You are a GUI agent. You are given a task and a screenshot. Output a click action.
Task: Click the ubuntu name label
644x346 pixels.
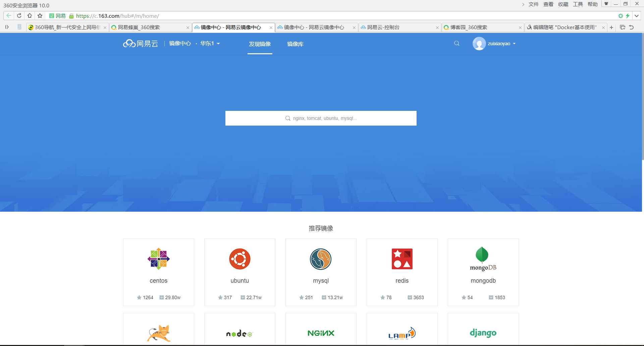click(x=240, y=281)
